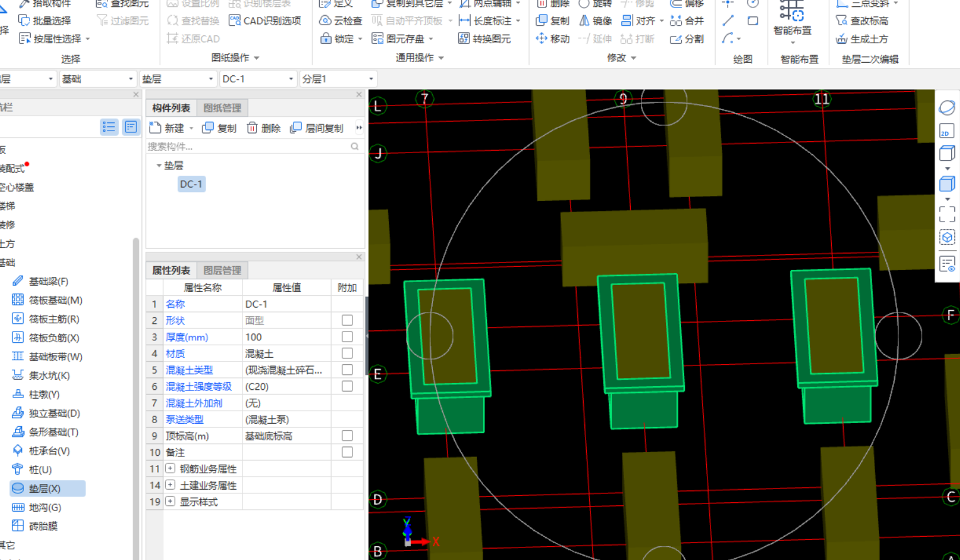Viewport: 960px width, 560px height.
Task: Open the 修改 group menu
Action: tap(621, 58)
